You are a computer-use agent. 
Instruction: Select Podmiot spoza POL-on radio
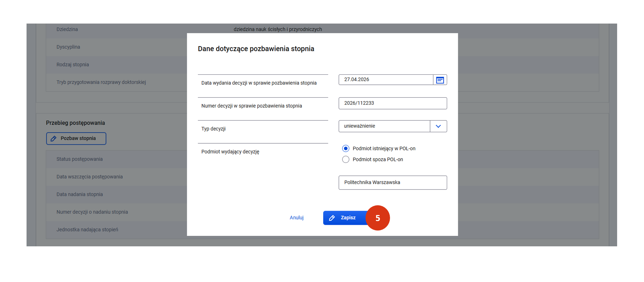click(x=345, y=160)
